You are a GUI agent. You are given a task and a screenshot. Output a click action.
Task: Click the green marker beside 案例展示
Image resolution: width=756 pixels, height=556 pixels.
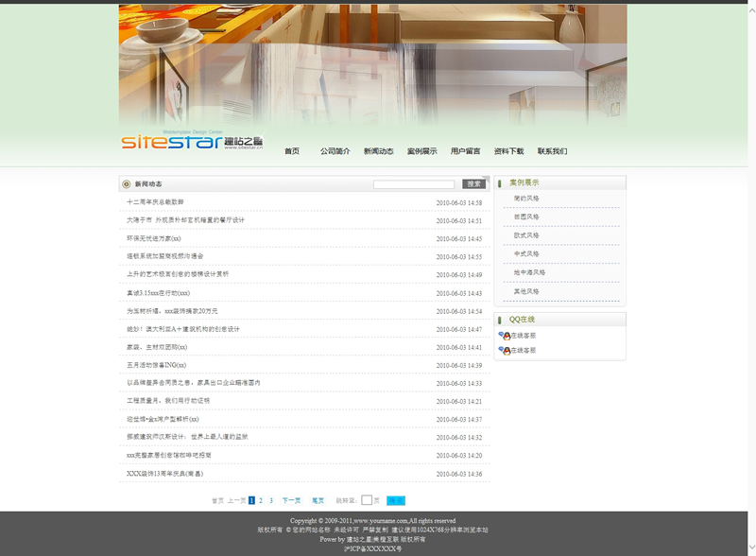pos(500,183)
